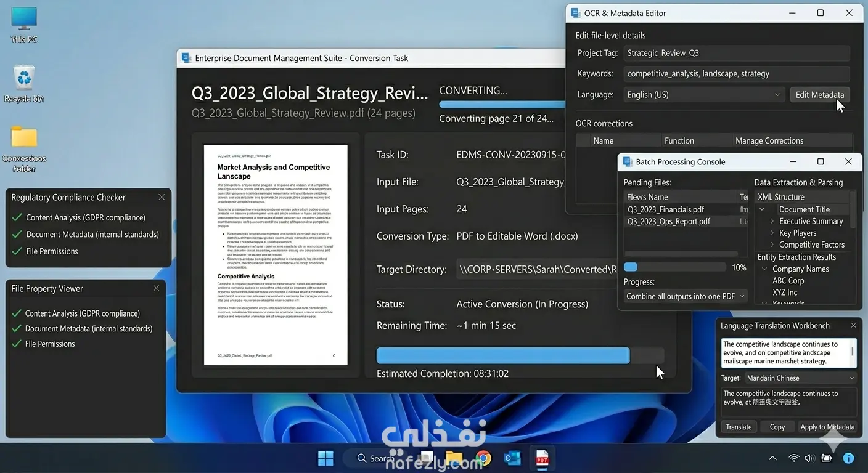The image size is (868, 473).
Task: Open Wi-Fi network settings in system tray
Action: coord(795,458)
